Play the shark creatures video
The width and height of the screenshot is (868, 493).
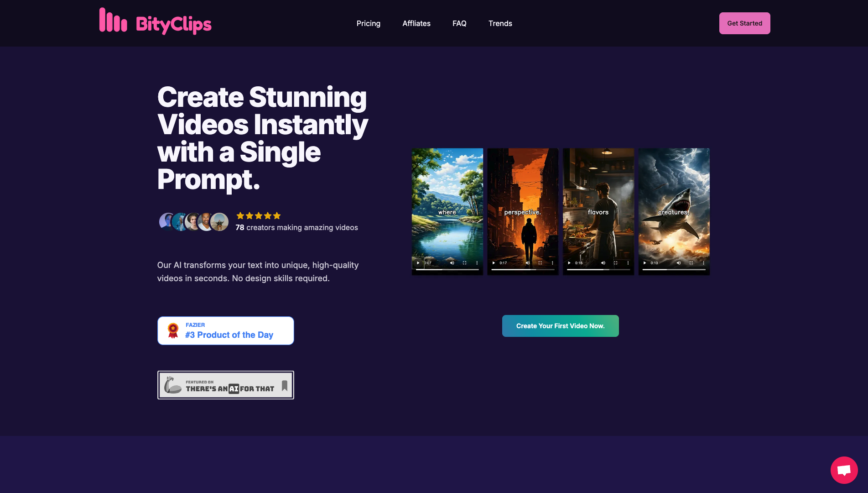pyautogui.click(x=645, y=263)
